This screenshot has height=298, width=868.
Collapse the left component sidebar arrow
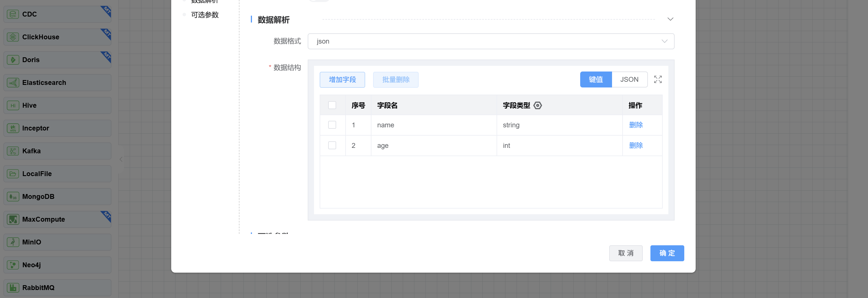(x=121, y=159)
